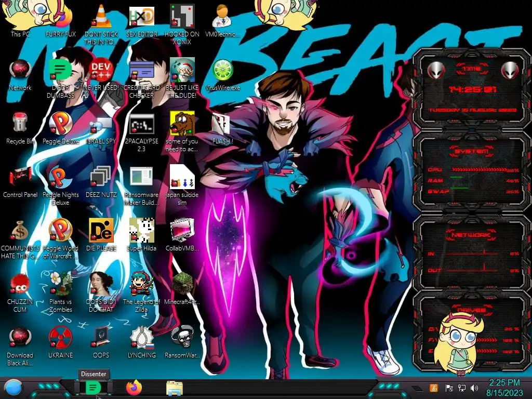Click the left alien head on the Time widget
This screenshot has width=532, height=399.
(436, 71)
